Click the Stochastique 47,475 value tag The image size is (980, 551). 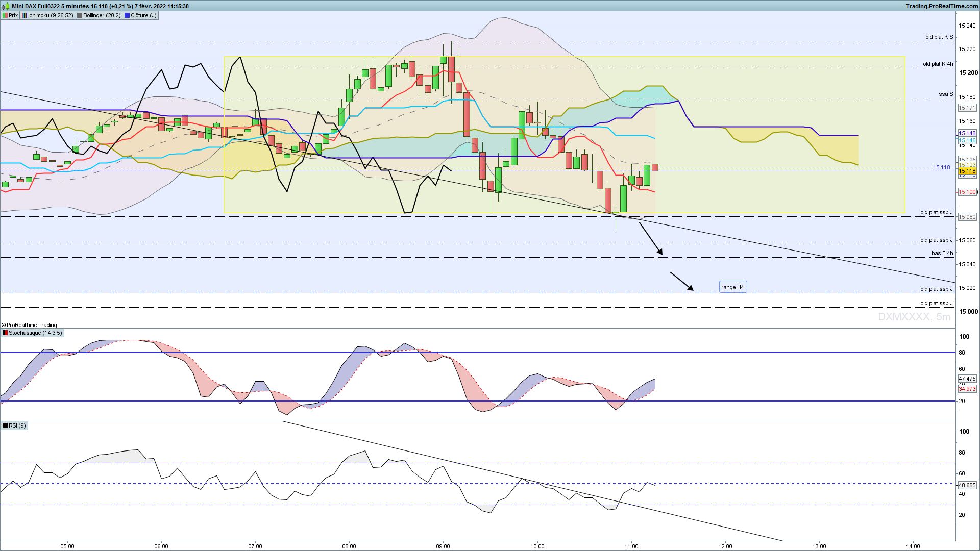967,379
